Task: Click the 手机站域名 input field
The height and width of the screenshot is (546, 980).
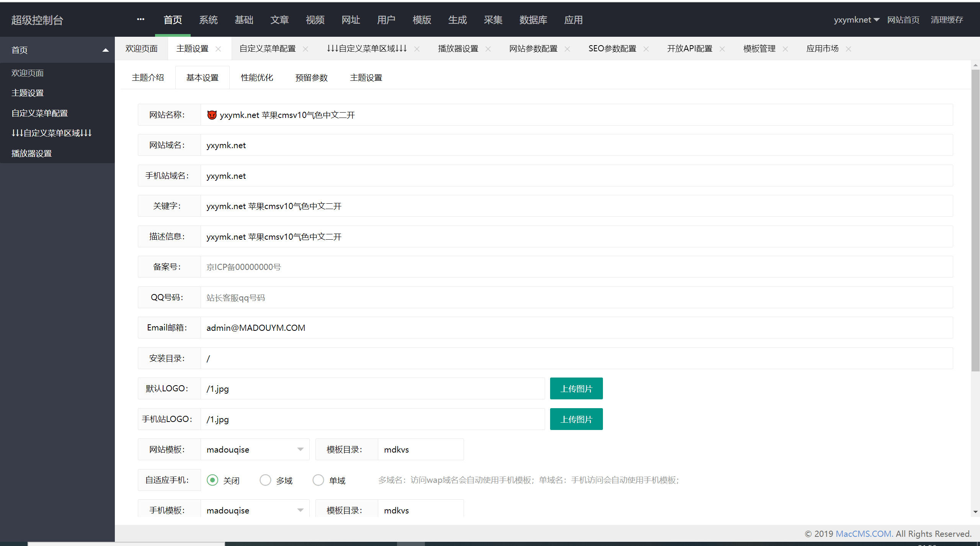Action: click(x=577, y=176)
